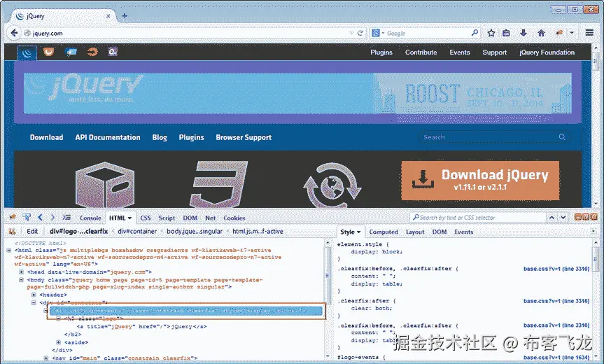Go back with the browser back arrow

click(x=14, y=33)
